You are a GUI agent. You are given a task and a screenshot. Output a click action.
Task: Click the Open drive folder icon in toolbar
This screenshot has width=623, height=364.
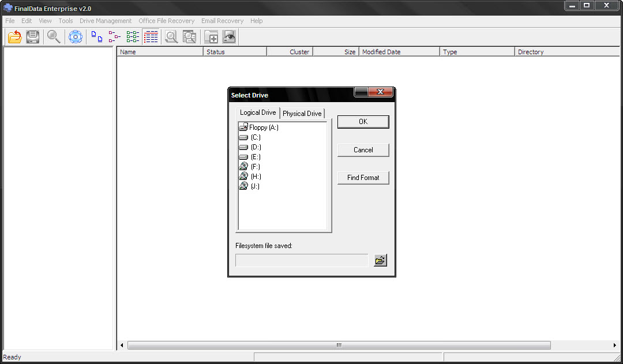click(14, 37)
